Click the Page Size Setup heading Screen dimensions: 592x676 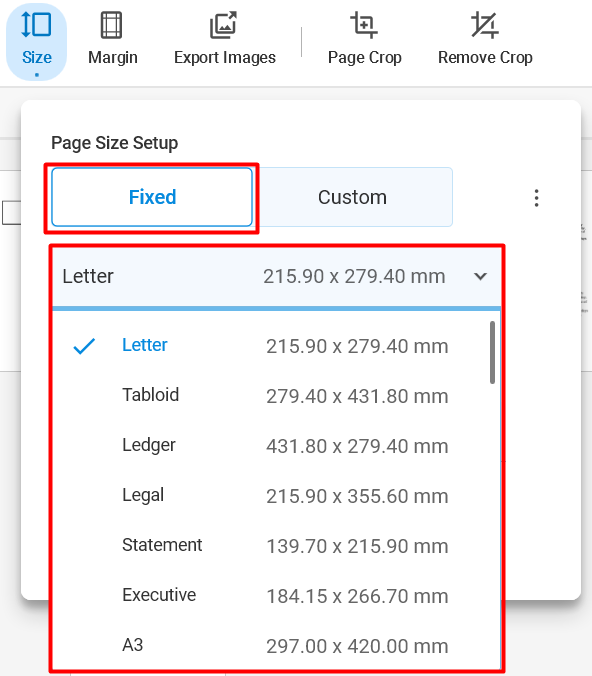pos(114,143)
